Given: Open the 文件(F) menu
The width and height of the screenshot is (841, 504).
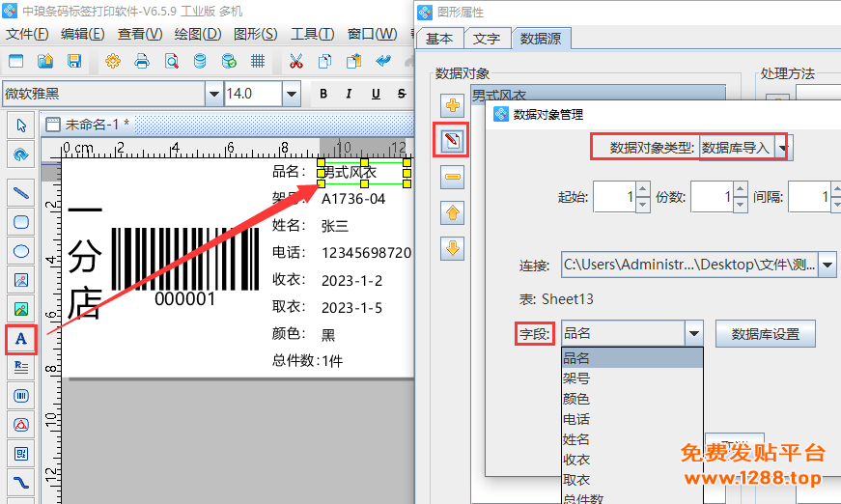Looking at the screenshot, I should (x=27, y=35).
